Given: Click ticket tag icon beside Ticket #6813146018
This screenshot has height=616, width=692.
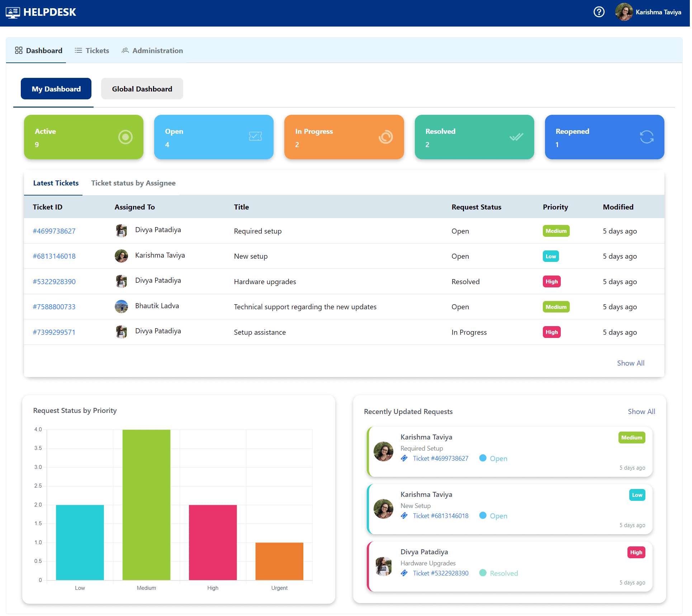Looking at the screenshot, I should pos(404,516).
